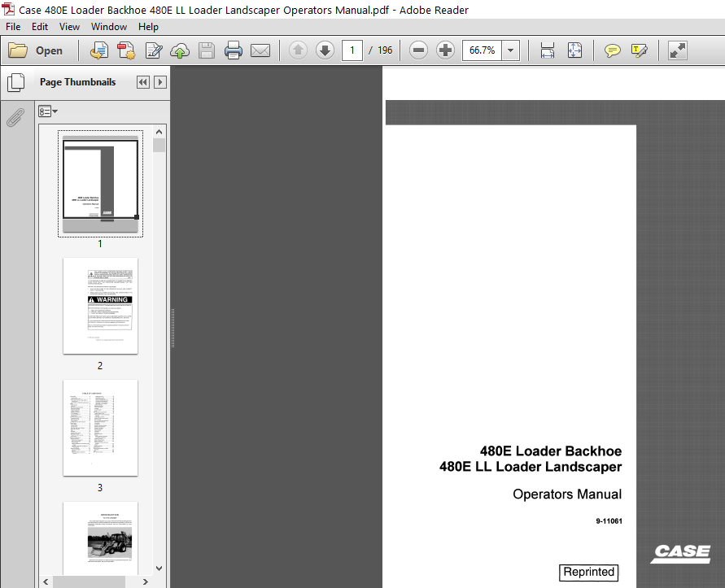Image resolution: width=725 pixels, height=588 pixels.
Task: Click the 66.7% zoom value field
Action: 483,50
